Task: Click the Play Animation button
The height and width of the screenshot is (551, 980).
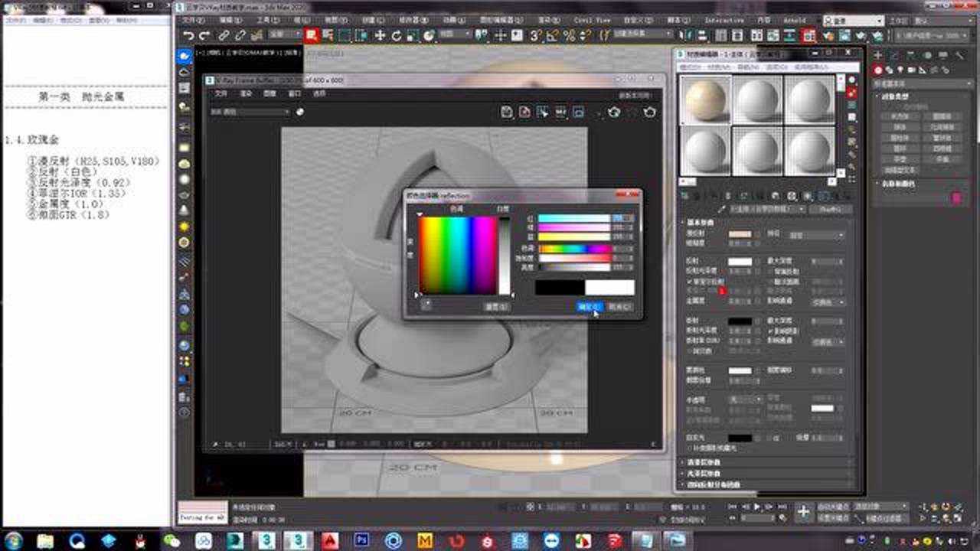Action: [757, 507]
